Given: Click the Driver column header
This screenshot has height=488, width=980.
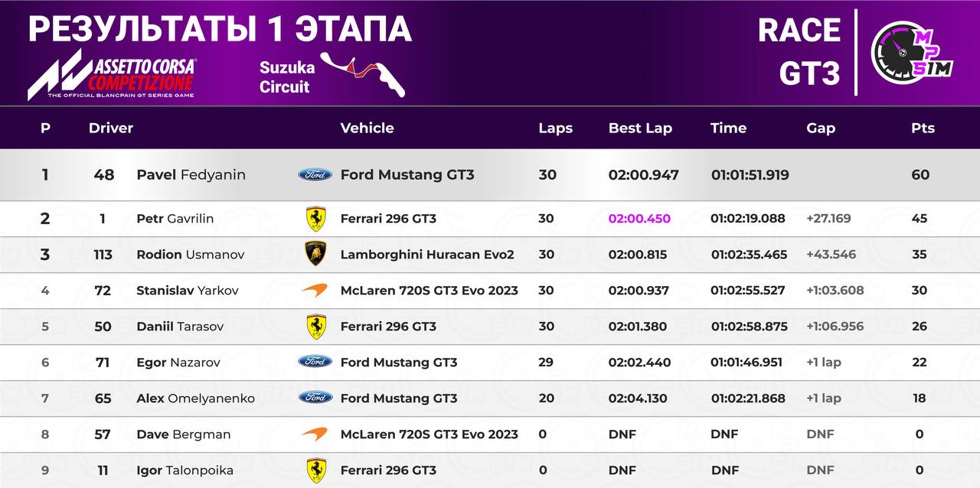Looking at the screenshot, I should (111, 128).
